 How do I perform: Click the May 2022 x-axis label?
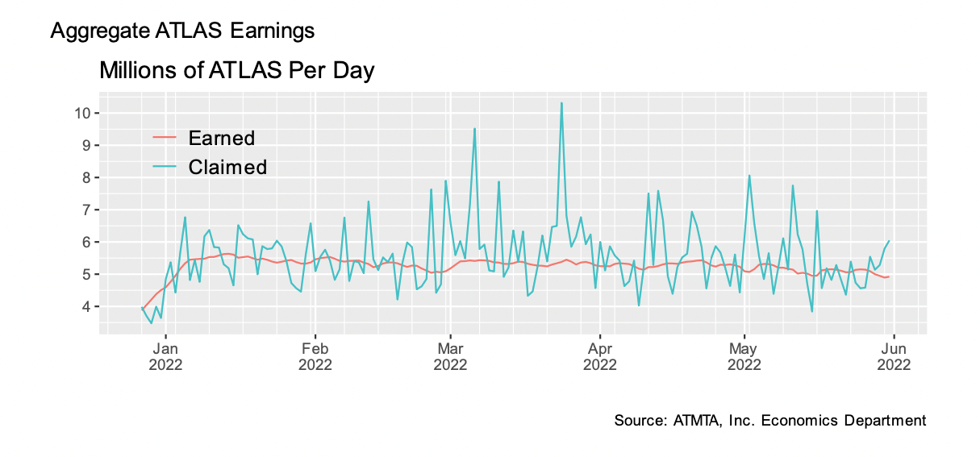(744, 356)
